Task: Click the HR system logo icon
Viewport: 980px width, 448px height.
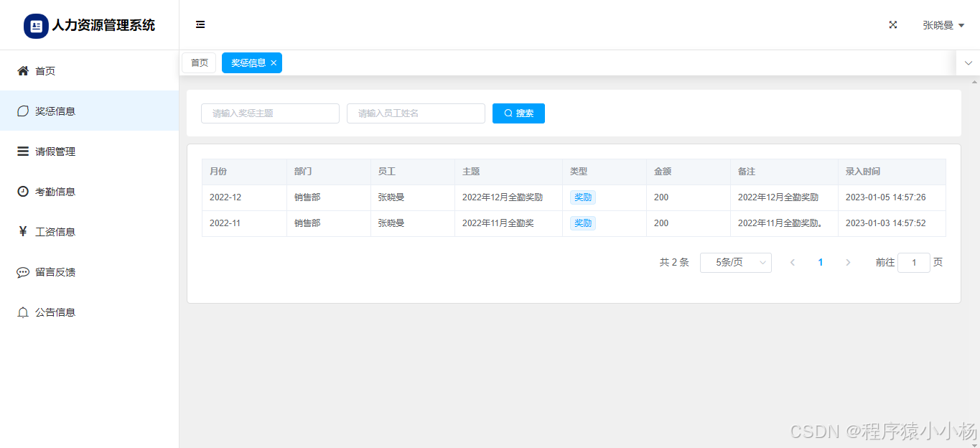Action: (36, 26)
